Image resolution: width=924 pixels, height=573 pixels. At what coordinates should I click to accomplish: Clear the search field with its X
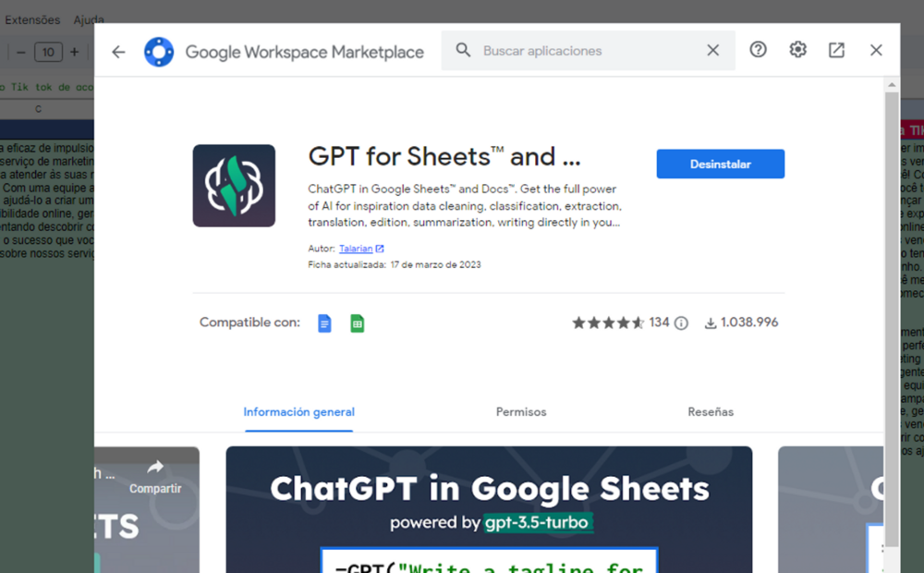pos(713,51)
